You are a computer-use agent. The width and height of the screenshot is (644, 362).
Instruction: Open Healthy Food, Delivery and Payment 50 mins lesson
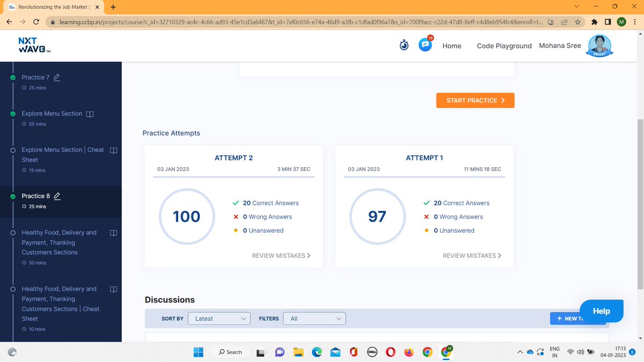point(59,242)
